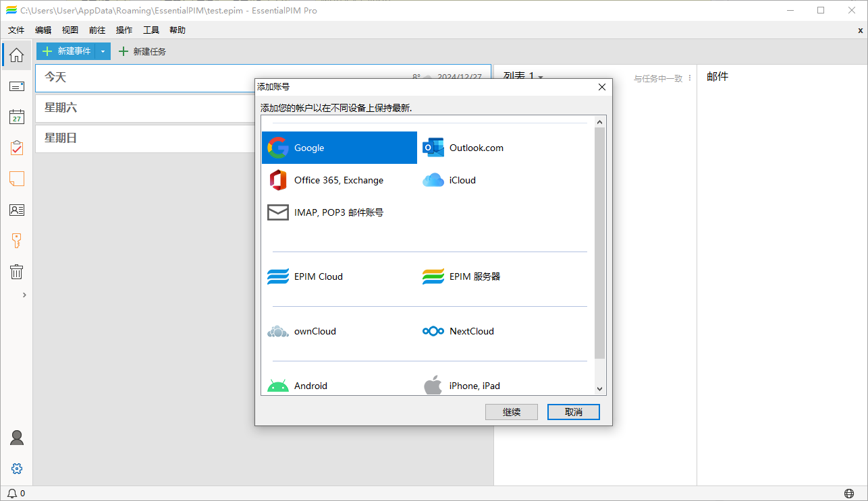Select Office 365, Exchange account type
This screenshot has width=868, height=501.
click(340, 180)
